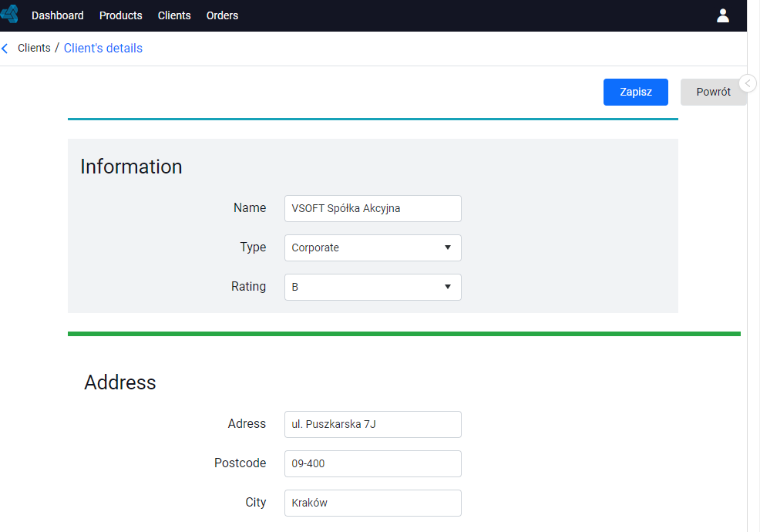
Task: Open the Orders menu item
Action: coord(222,15)
